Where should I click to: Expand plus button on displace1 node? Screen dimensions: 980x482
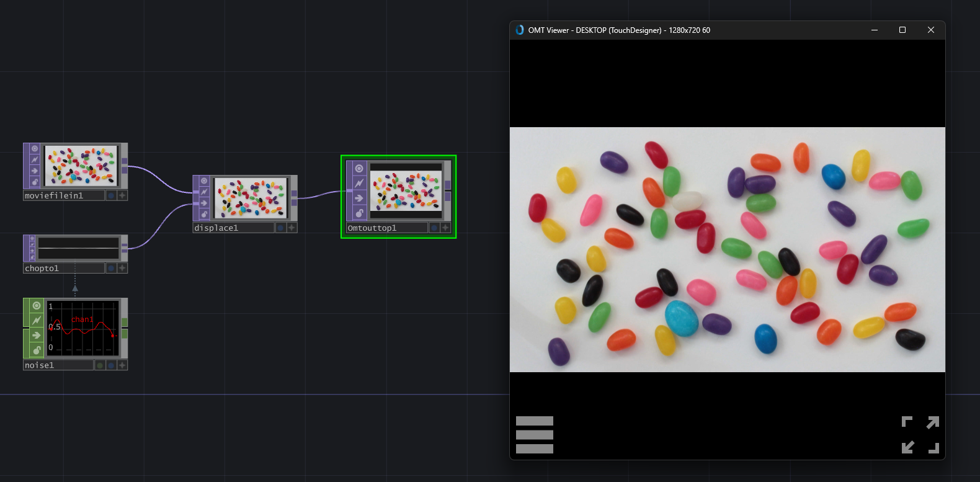coord(292,228)
